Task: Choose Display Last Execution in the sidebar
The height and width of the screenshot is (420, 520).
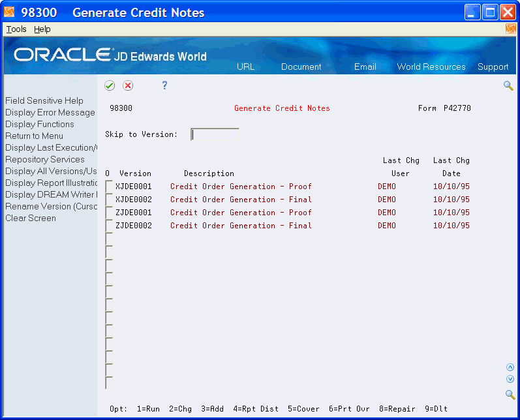Action: 51,147
